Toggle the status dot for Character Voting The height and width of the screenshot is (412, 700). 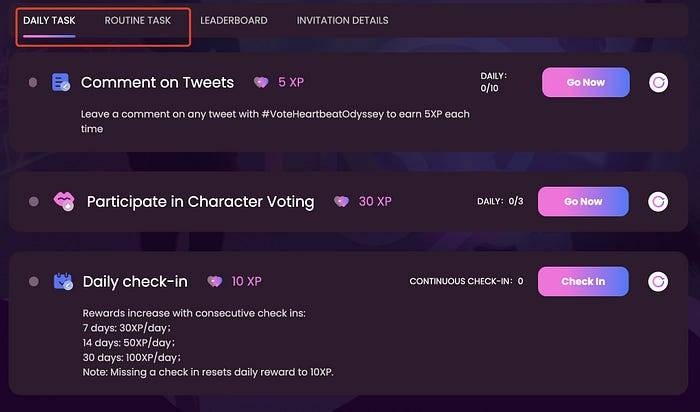point(33,201)
